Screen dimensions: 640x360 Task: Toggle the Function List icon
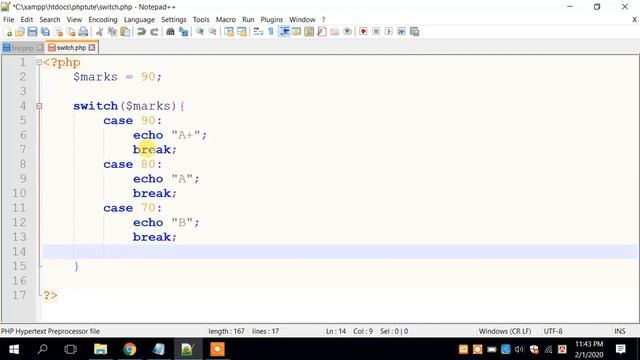point(322,32)
